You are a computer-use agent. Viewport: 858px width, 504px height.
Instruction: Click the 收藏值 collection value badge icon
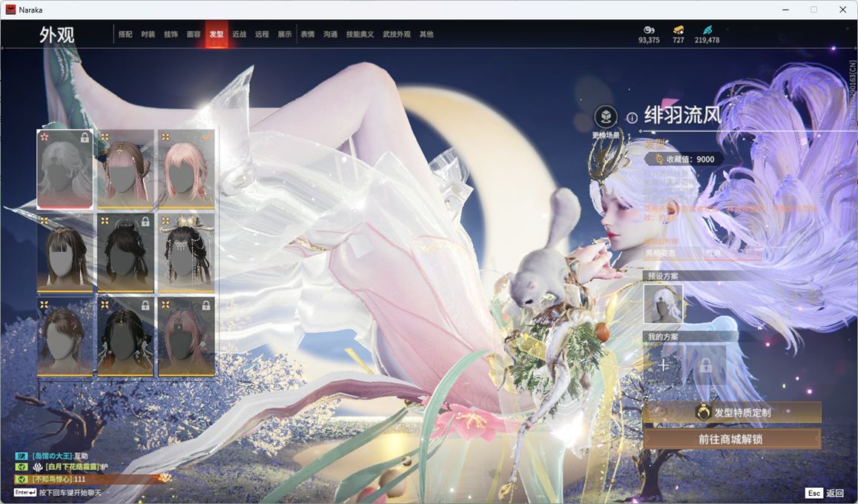click(659, 159)
